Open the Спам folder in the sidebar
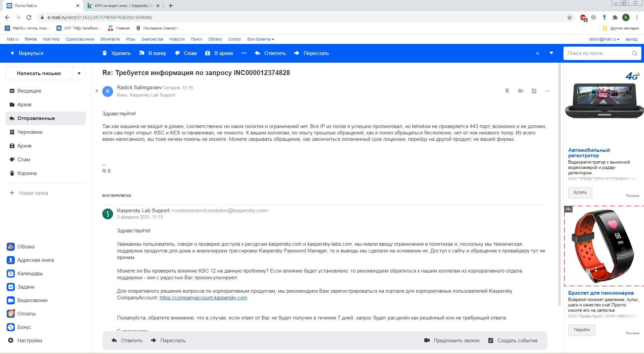This screenshot has width=644, height=354. pos(46,160)
